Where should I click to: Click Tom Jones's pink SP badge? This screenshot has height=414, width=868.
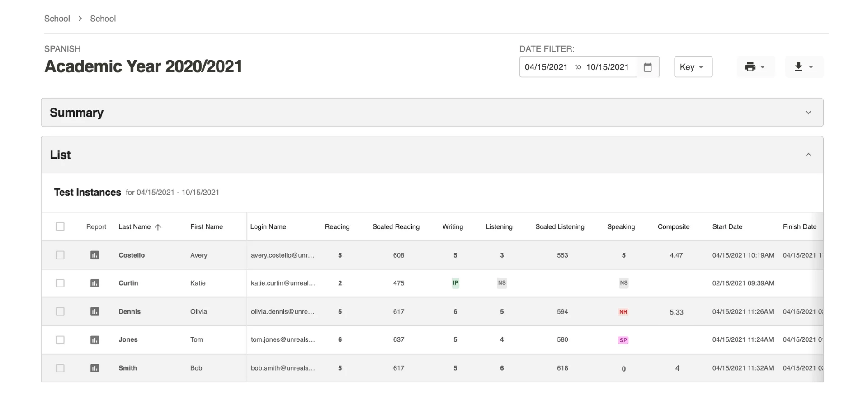click(623, 340)
